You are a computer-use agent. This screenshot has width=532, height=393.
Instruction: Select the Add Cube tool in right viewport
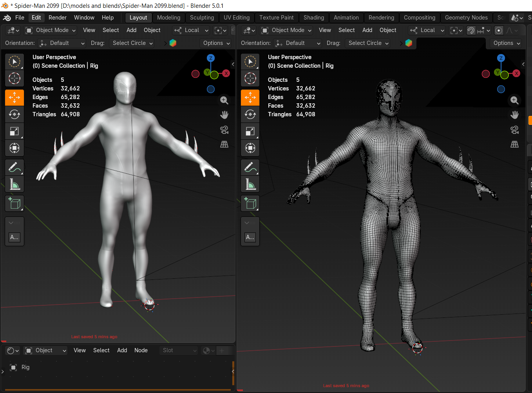point(250,204)
